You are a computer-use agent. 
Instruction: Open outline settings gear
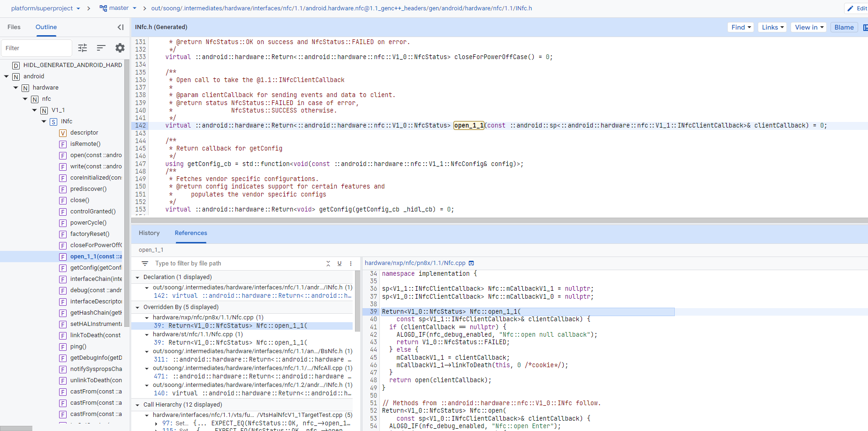pos(120,48)
